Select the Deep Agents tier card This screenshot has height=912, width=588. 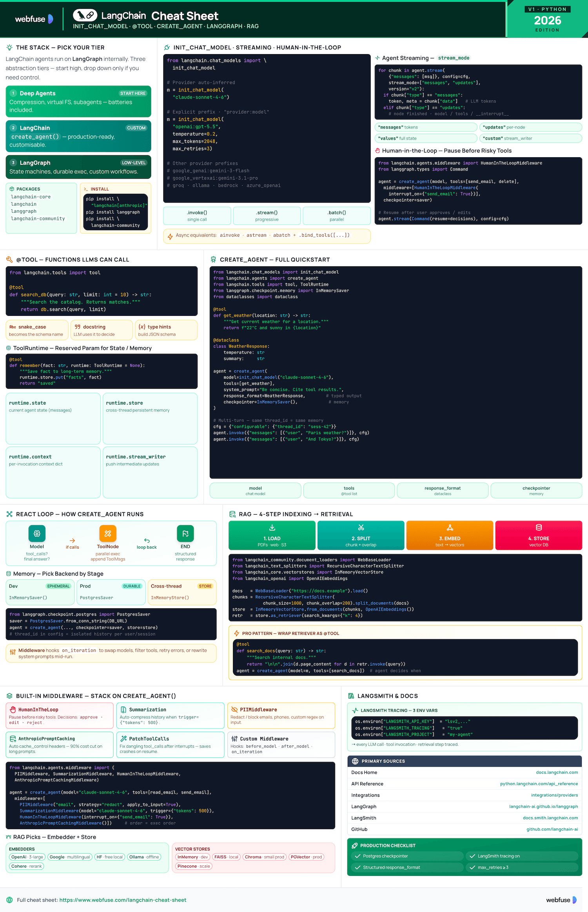[78, 102]
